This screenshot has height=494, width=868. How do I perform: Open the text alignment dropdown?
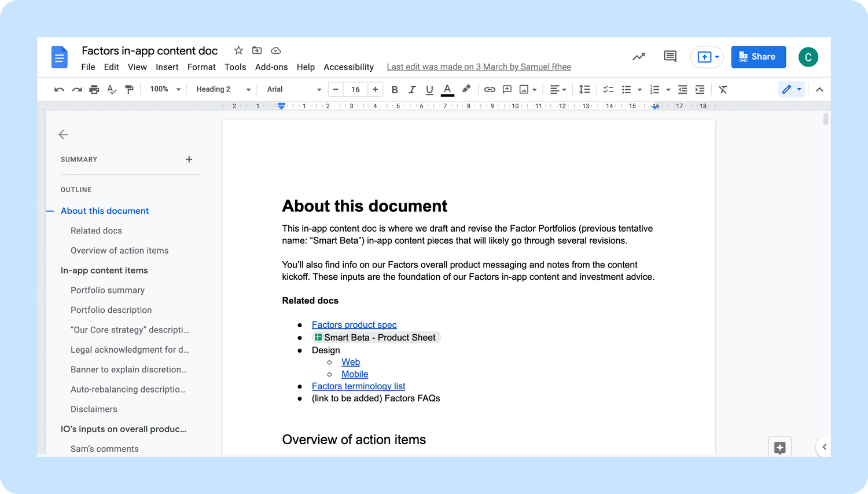[558, 89]
